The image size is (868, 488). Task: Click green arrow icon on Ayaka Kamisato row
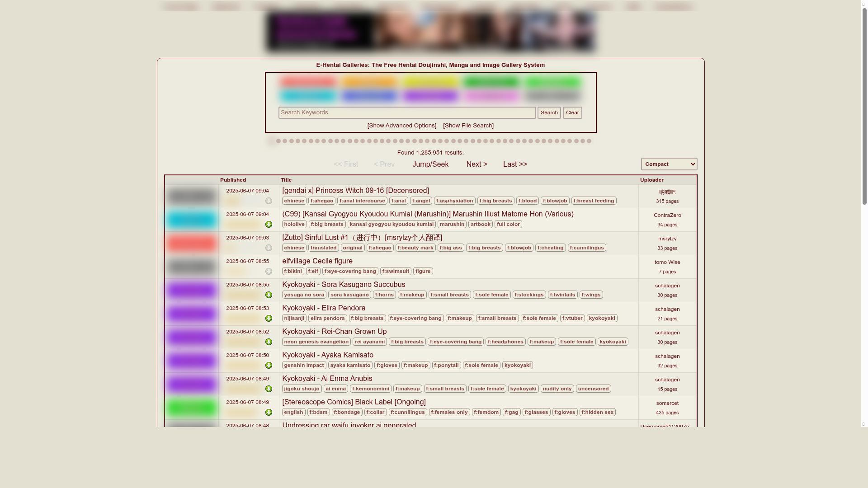pyautogui.click(x=269, y=366)
